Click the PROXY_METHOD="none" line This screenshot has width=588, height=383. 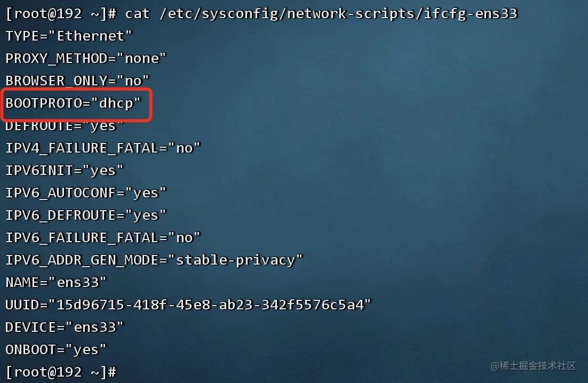pyautogui.click(x=85, y=59)
